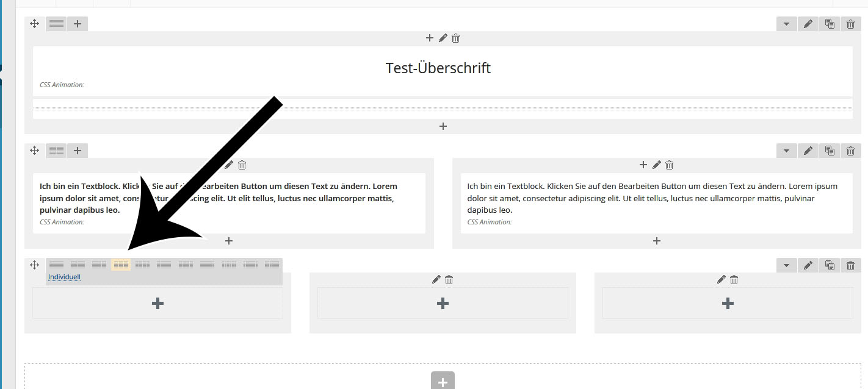Add a column via the plus in the Test-Überschrift row tab

click(78, 24)
